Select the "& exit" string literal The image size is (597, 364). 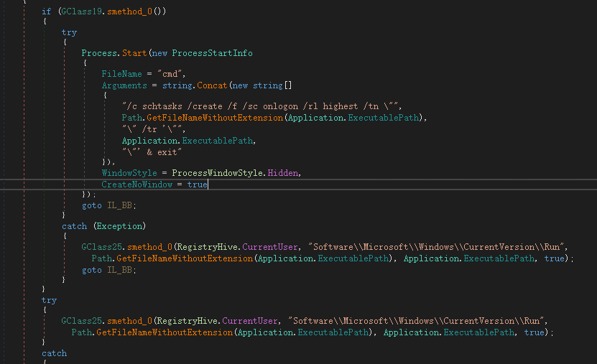pos(152,151)
